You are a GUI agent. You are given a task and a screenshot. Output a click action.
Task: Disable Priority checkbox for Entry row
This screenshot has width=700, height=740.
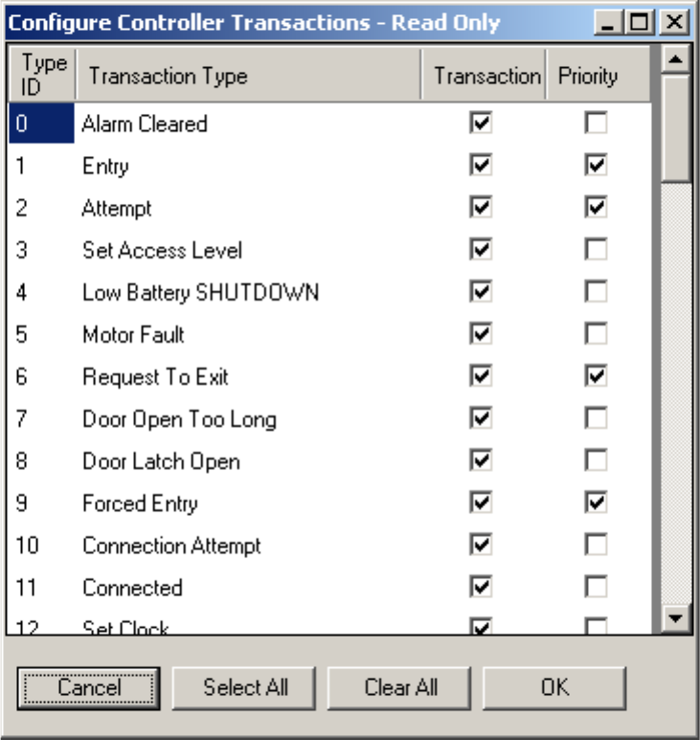coord(596,165)
